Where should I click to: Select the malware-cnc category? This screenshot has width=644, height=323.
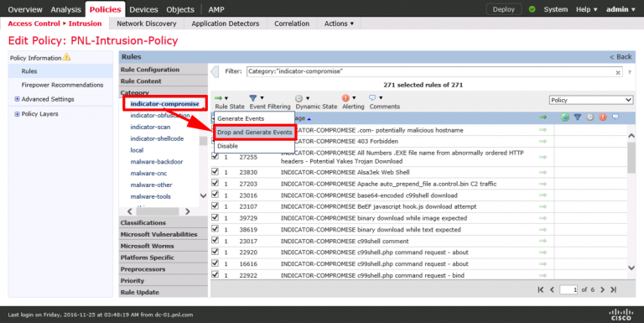[x=148, y=173]
